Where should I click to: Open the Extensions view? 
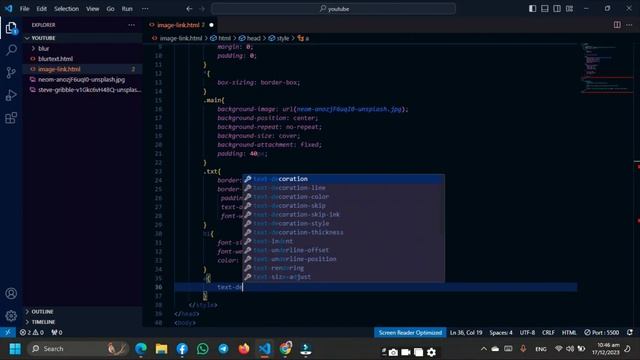click(11, 118)
